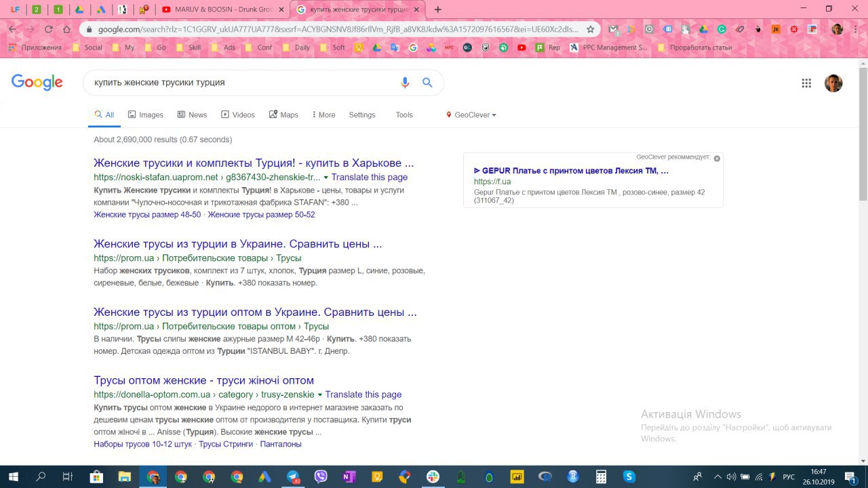Open Skype from the Windows taskbar
Viewport: 868px width, 488px height.
tap(629, 476)
